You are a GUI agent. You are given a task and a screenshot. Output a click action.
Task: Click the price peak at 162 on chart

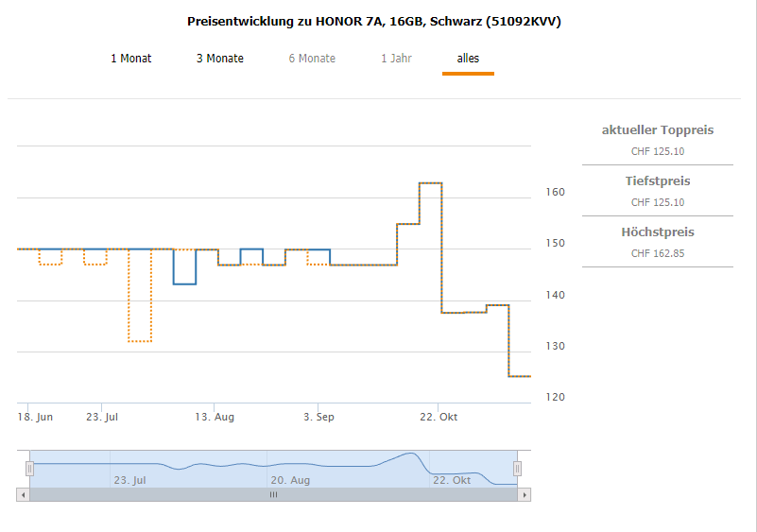coord(430,182)
